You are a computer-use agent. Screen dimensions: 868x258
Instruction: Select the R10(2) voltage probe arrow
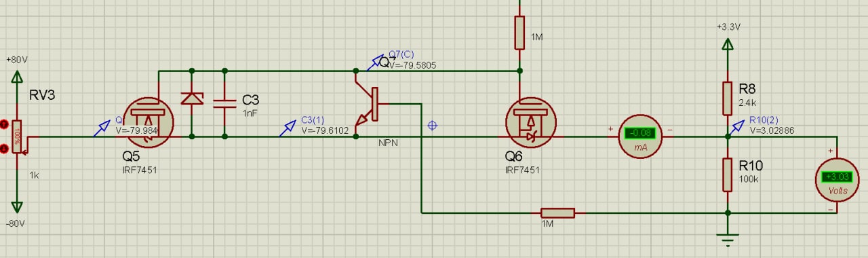click(736, 128)
